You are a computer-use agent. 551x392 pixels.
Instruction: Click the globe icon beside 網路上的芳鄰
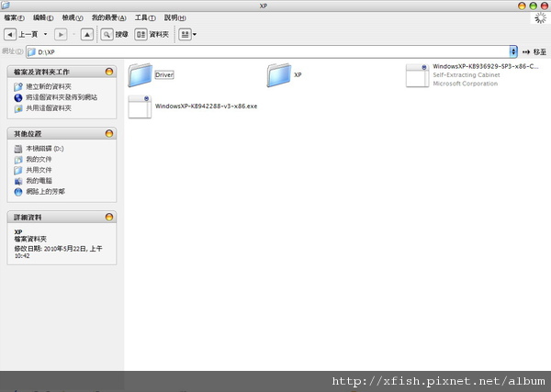click(18, 192)
